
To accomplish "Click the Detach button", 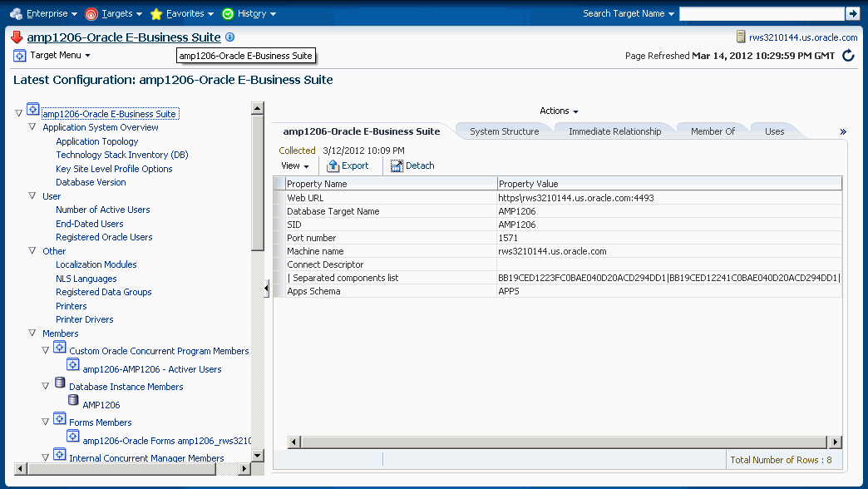I will pyautogui.click(x=412, y=165).
